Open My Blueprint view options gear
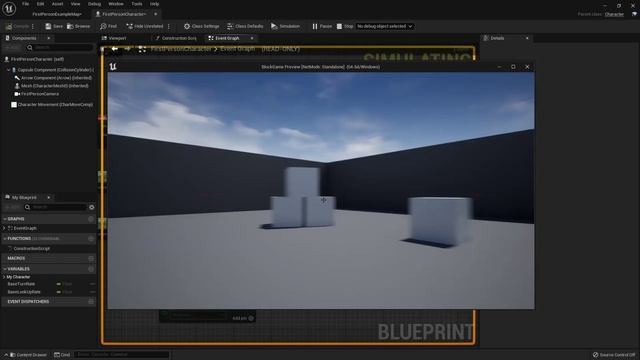The image size is (640, 360). pos(91,207)
